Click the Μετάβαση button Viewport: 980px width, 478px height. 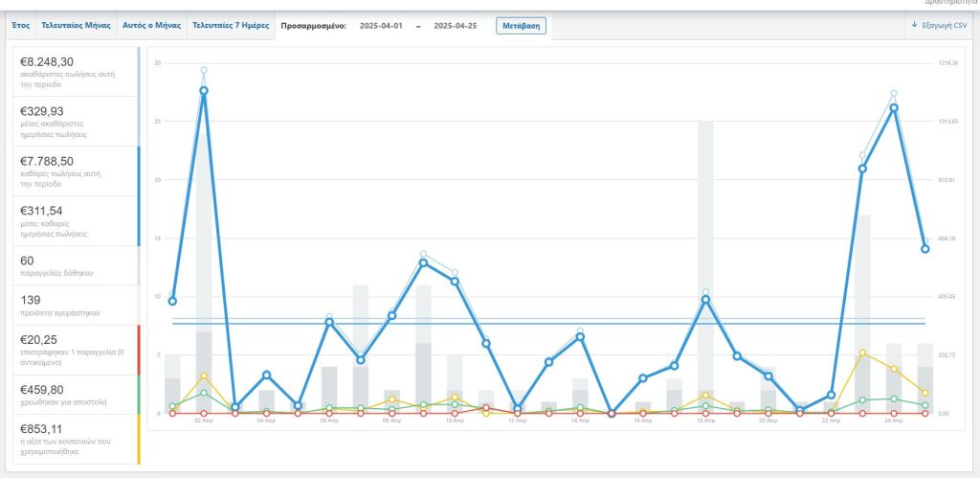click(x=522, y=26)
